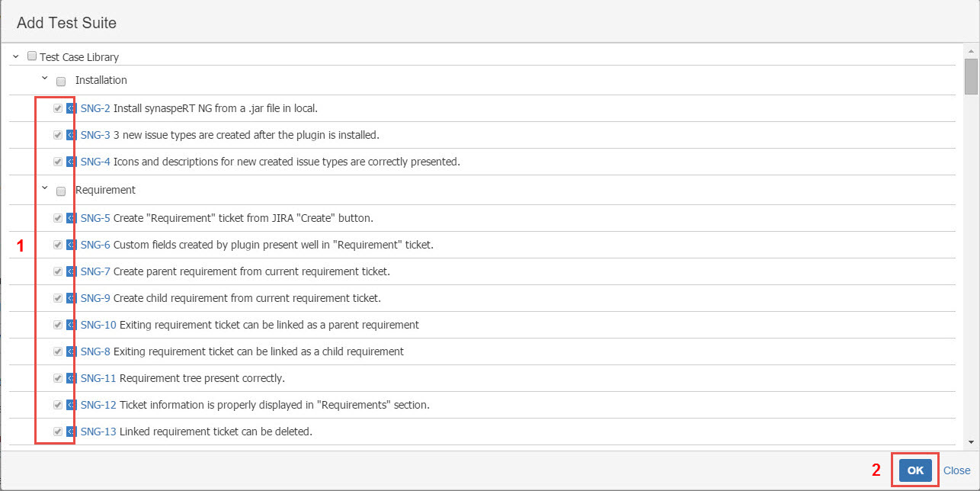
Task: Select the Installation folder label
Action: [101, 80]
